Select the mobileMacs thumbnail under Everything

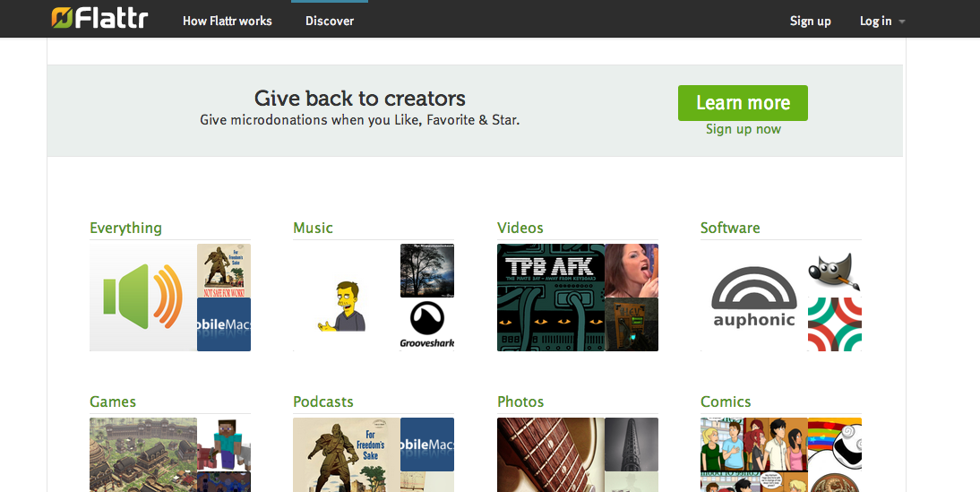pos(224,324)
